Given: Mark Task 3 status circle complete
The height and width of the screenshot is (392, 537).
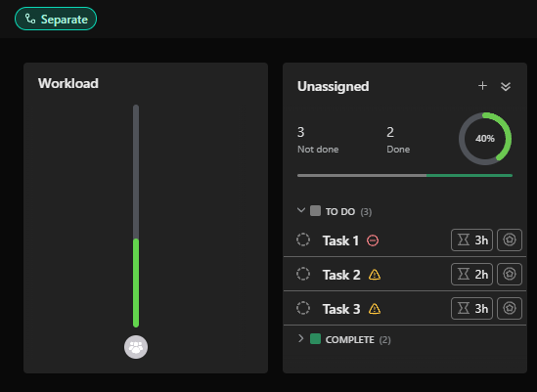Looking at the screenshot, I should coord(303,308).
